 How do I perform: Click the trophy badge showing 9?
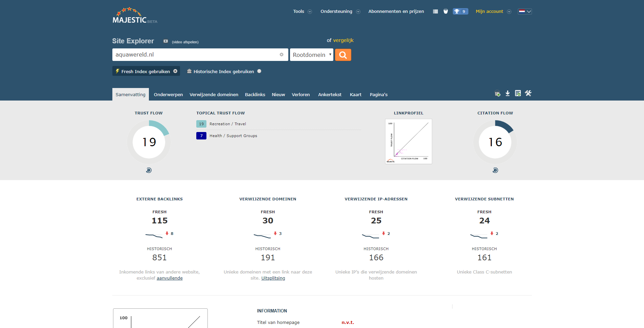(x=461, y=12)
